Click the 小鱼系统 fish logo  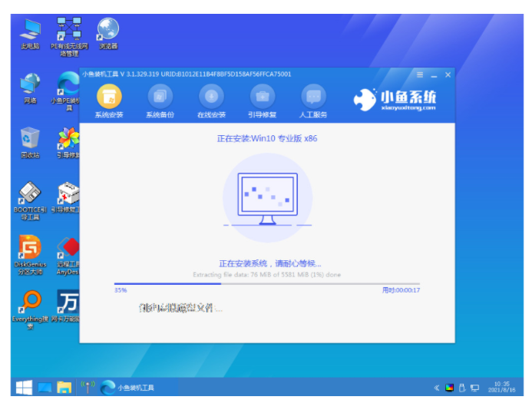click(365, 98)
